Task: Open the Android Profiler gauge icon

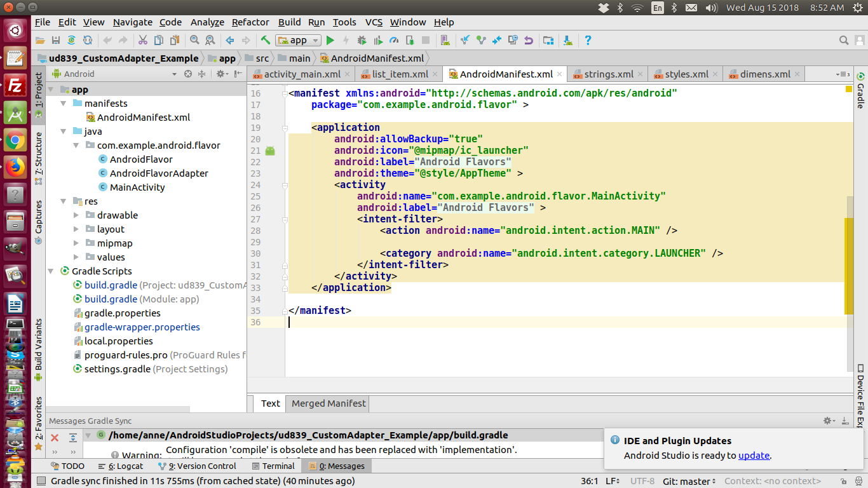Action: (x=394, y=40)
